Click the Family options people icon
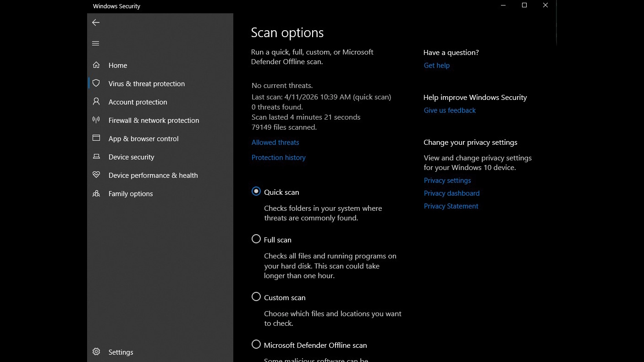This screenshot has height=362, width=644. [96, 193]
